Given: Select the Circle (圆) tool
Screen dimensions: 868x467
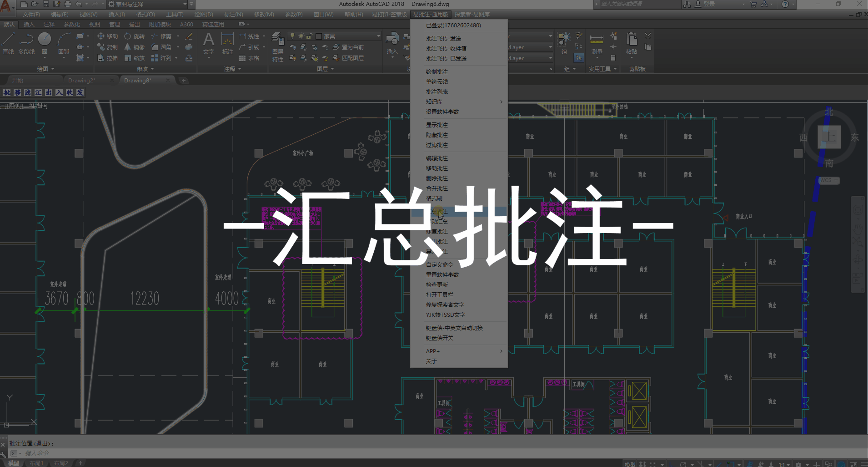Looking at the screenshot, I should [45, 44].
